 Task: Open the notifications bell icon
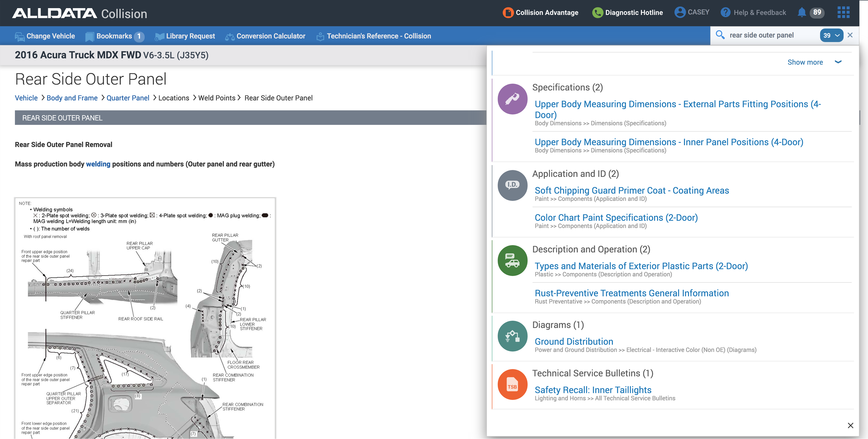pyautogui.click(x=802, y=12)
